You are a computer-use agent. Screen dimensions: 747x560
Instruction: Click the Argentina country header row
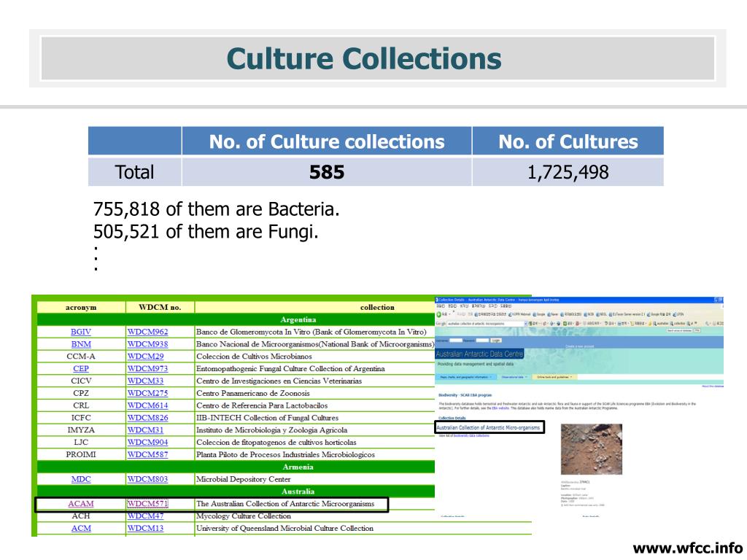236,319
